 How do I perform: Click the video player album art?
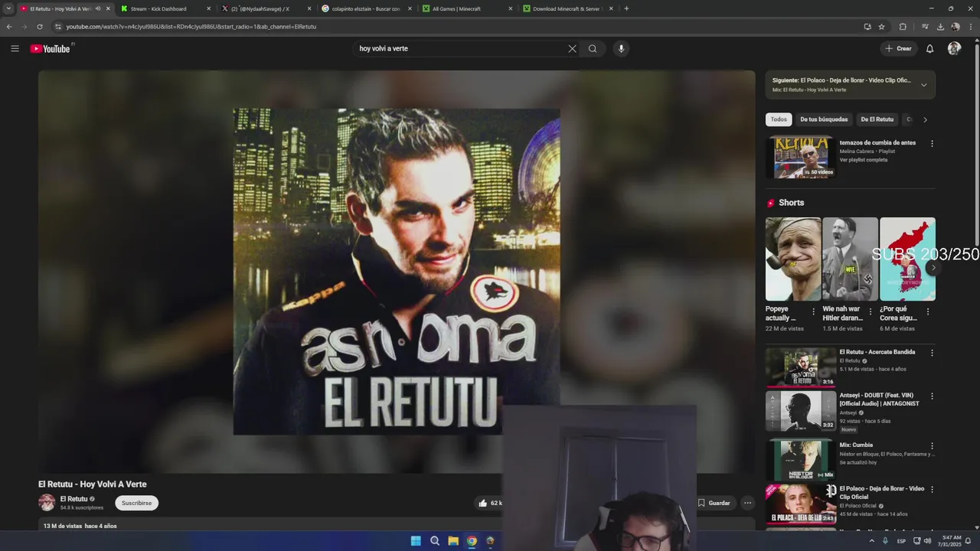pyautogui.click(x=397, y=272)
